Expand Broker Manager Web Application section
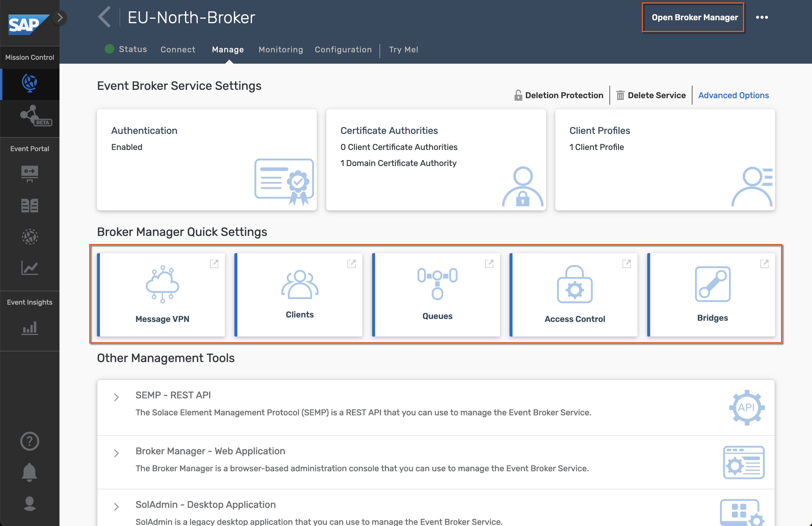Image resolution: width=812 pixels, height=526 pixels. (x=115, y=451)
